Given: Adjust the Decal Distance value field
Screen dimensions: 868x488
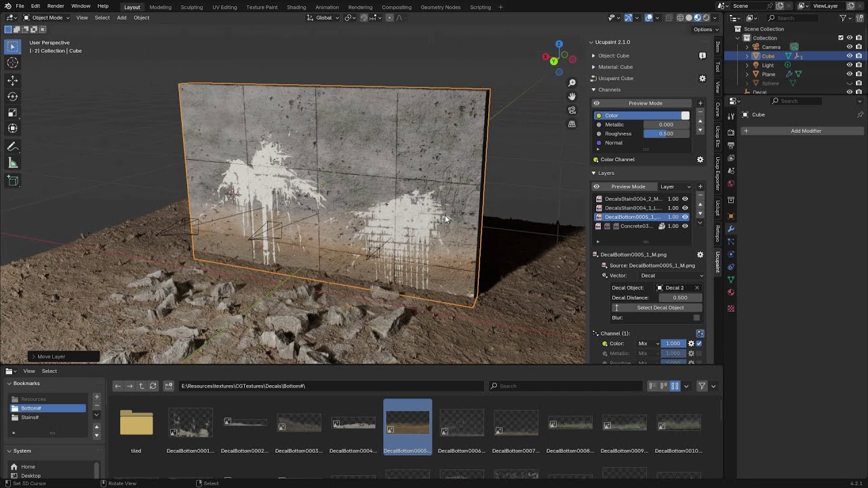Looking at the screenshot, I should click(679, 298).
